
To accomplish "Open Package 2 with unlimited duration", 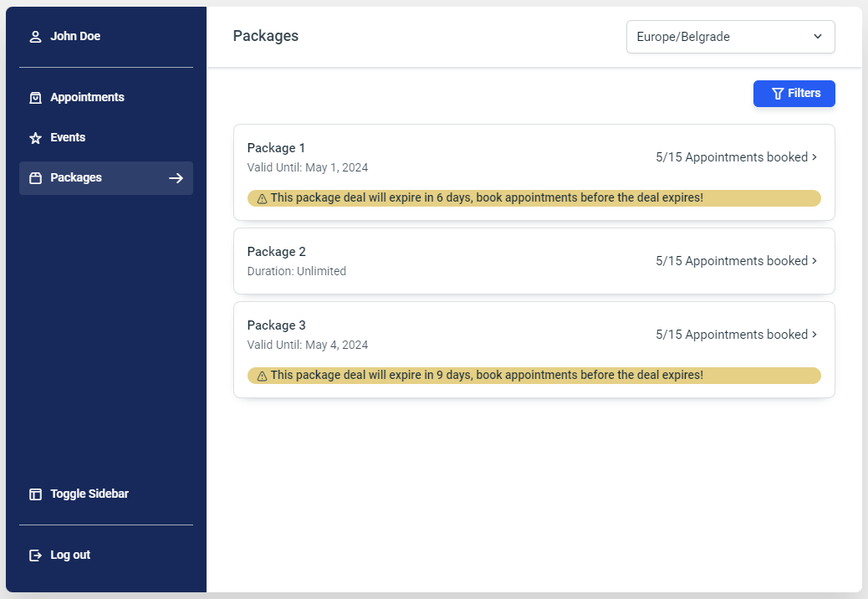I will coord(534,260).
